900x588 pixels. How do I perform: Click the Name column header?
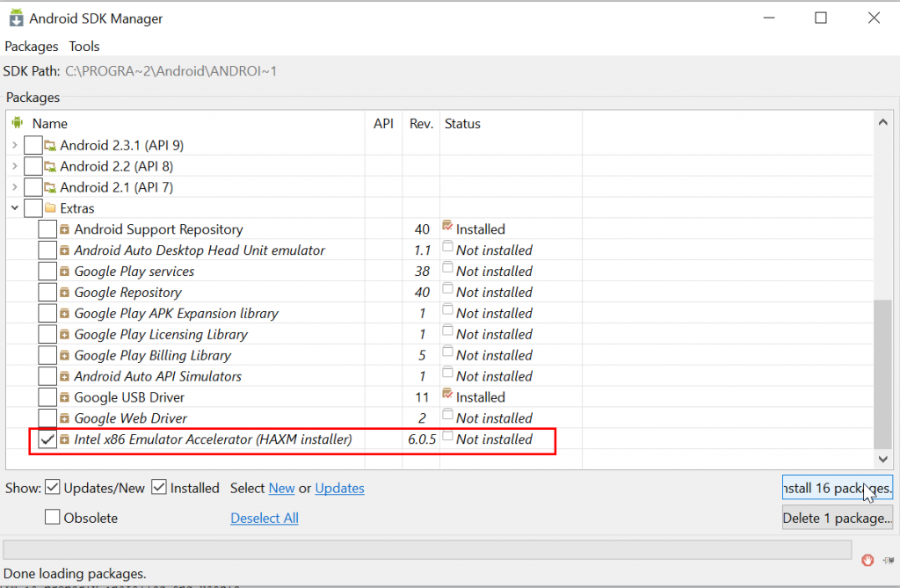(x=49, y=123)
